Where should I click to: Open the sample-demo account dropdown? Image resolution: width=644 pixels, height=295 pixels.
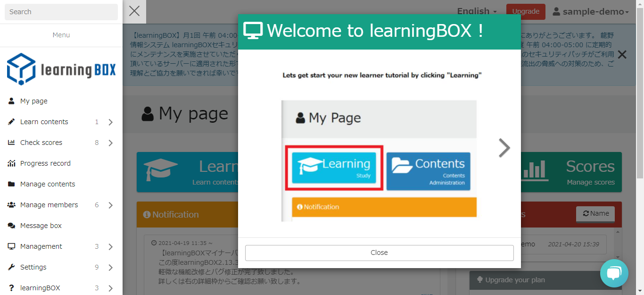[x=590, y=12]
